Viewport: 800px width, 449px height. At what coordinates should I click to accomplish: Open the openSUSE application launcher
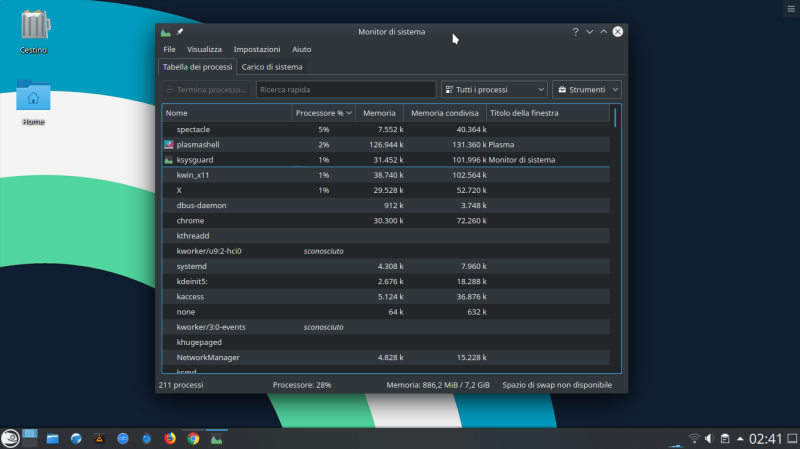pyautogui.click(x=10, y=438)
